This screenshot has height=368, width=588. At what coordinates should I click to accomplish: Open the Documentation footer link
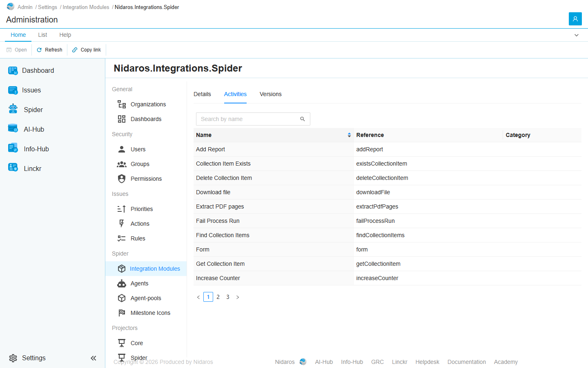click(467, 362)
